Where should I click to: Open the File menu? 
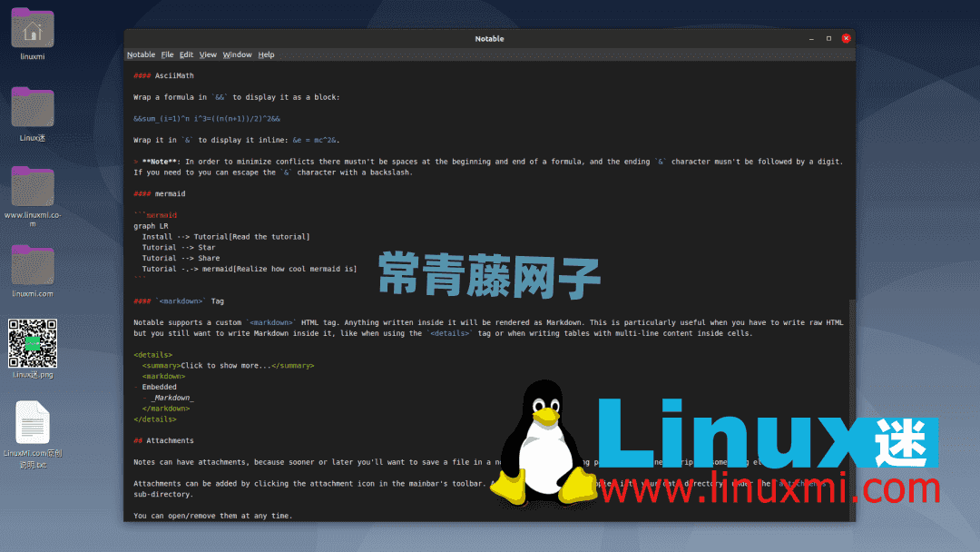click(x=167, y=55)
